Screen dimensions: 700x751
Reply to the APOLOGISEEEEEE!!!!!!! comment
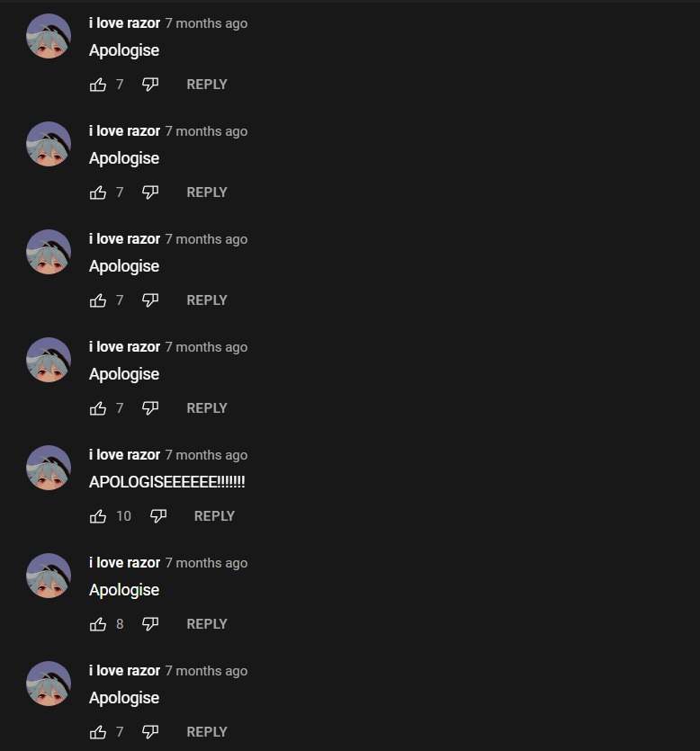click(215, 516)
